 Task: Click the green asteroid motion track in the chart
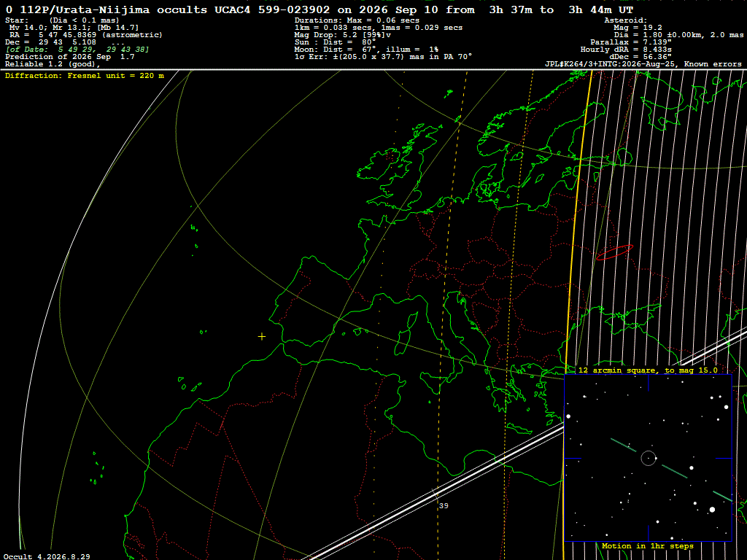pyautogui.click(x=672, y=470)
